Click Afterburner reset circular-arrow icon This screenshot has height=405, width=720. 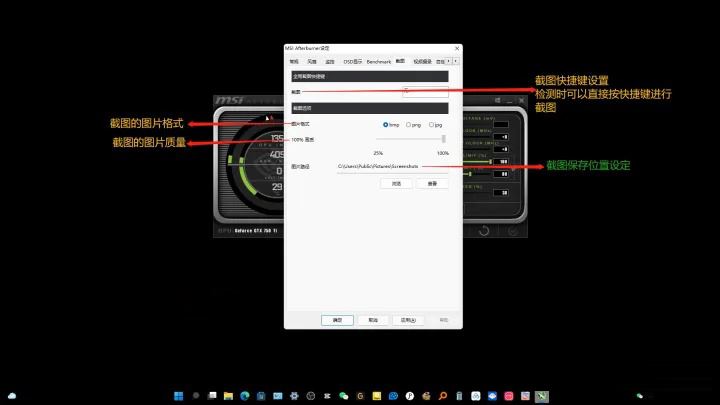(484, 231)
